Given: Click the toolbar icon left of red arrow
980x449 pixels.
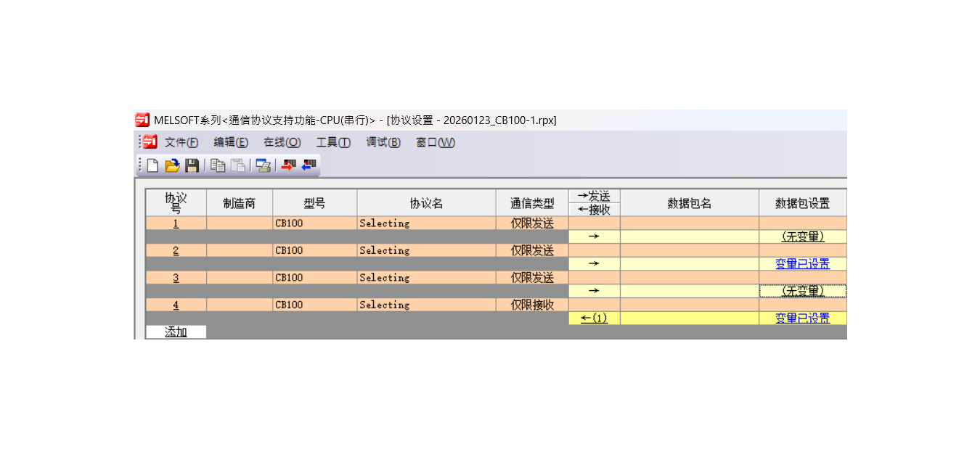Looking at the screenshot, I should tap(264, 166).
